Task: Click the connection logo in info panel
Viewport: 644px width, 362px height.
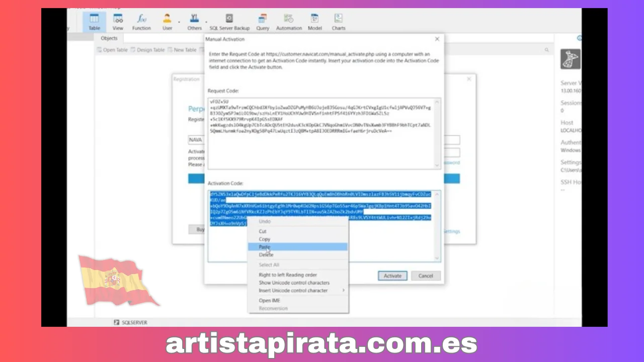Action: [571, 59]
